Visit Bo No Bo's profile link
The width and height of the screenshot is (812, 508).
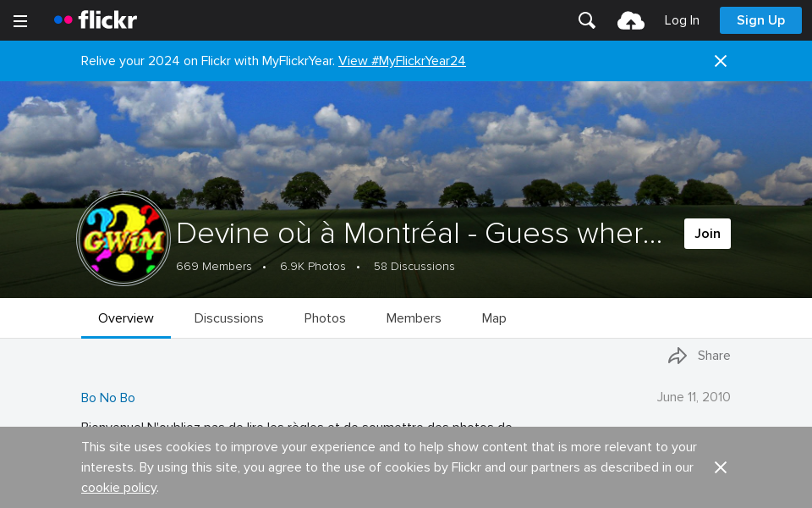click(x=108, y=398)
